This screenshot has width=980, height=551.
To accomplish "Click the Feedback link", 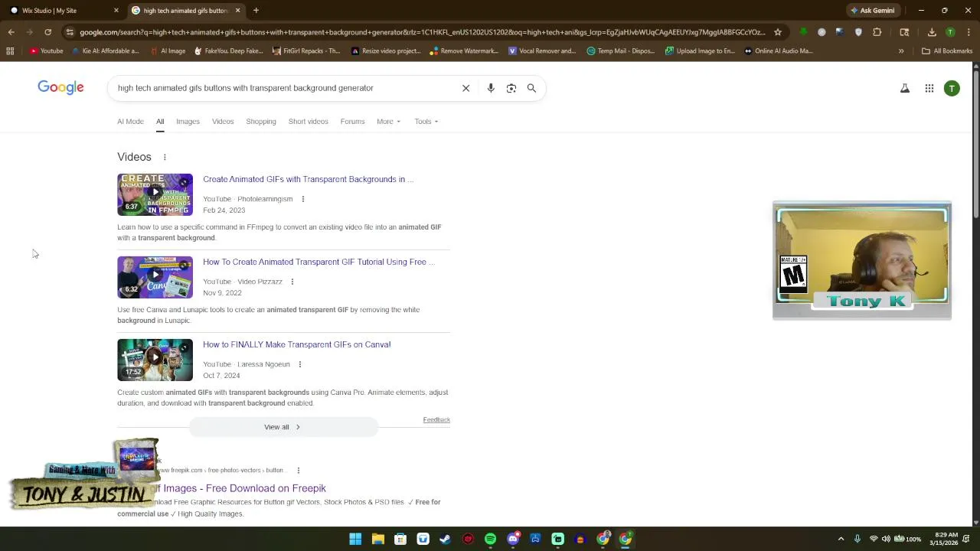I will click(x=436, y=419).
